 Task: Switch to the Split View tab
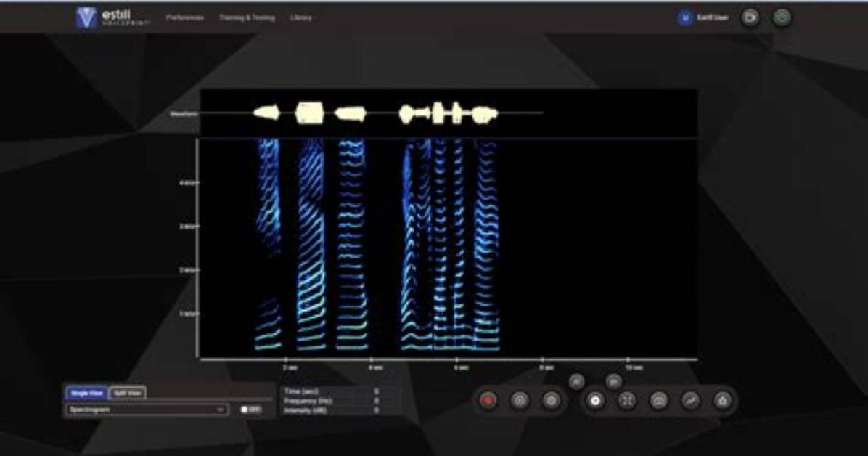[128, 393]
